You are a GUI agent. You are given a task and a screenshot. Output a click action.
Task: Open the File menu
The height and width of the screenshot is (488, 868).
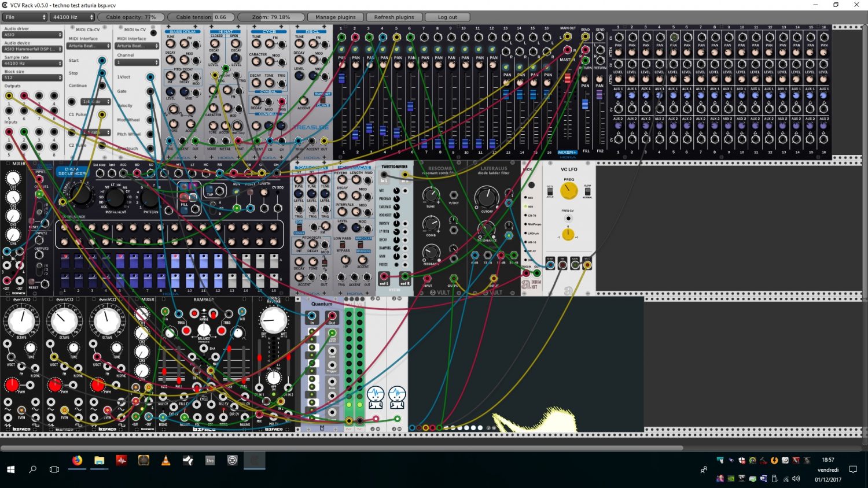coord(24,17)
